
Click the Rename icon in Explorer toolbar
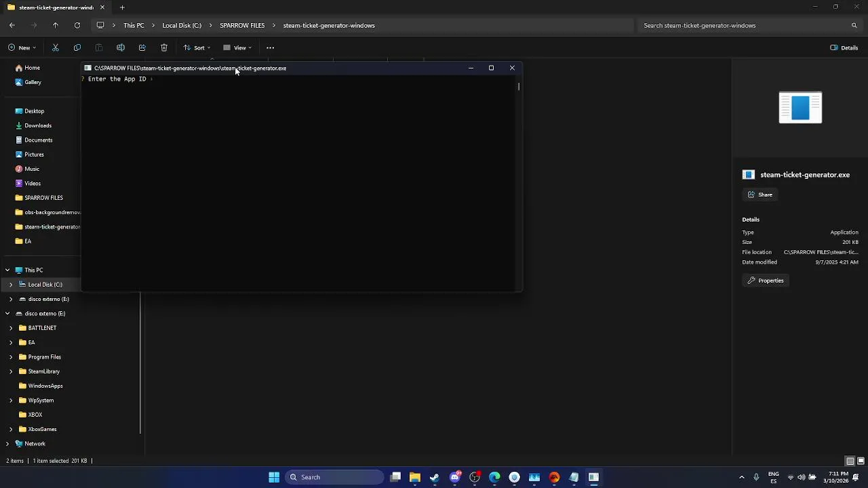(x=121, y=47)
